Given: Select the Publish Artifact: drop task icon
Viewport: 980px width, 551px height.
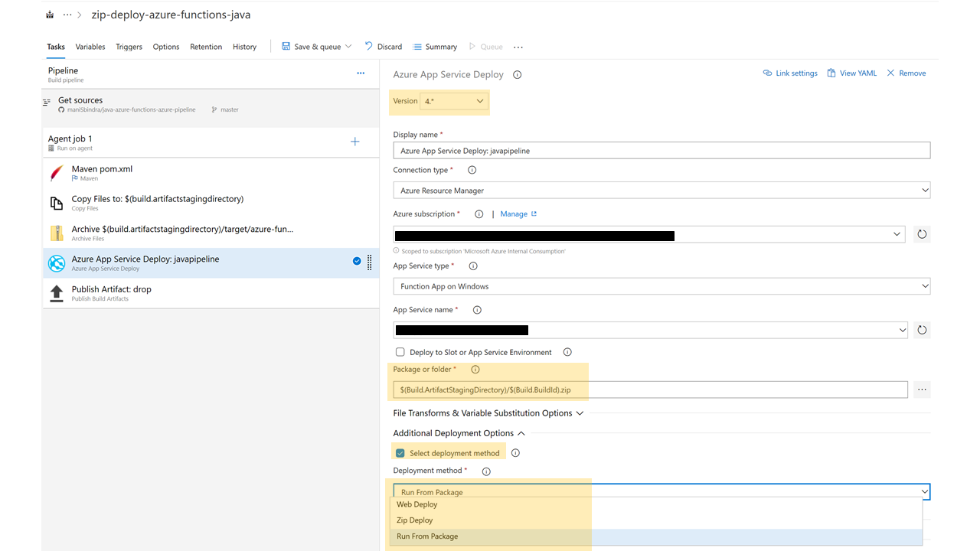Looking at the screenshot, I should 55,292.
